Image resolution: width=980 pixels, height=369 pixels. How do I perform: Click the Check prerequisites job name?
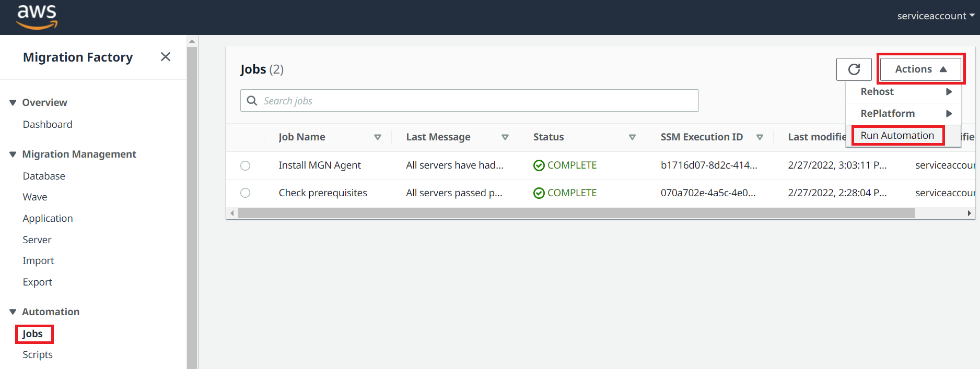point(323,193)
